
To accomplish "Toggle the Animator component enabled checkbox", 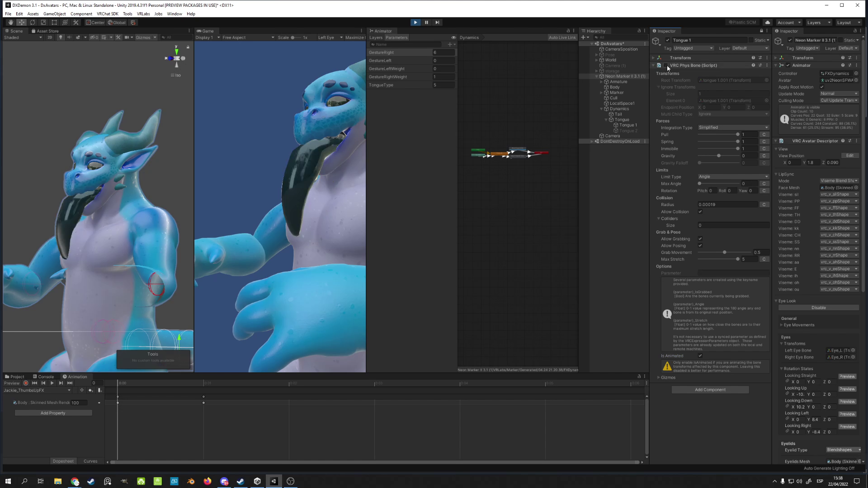I will [x=788, y=66].
